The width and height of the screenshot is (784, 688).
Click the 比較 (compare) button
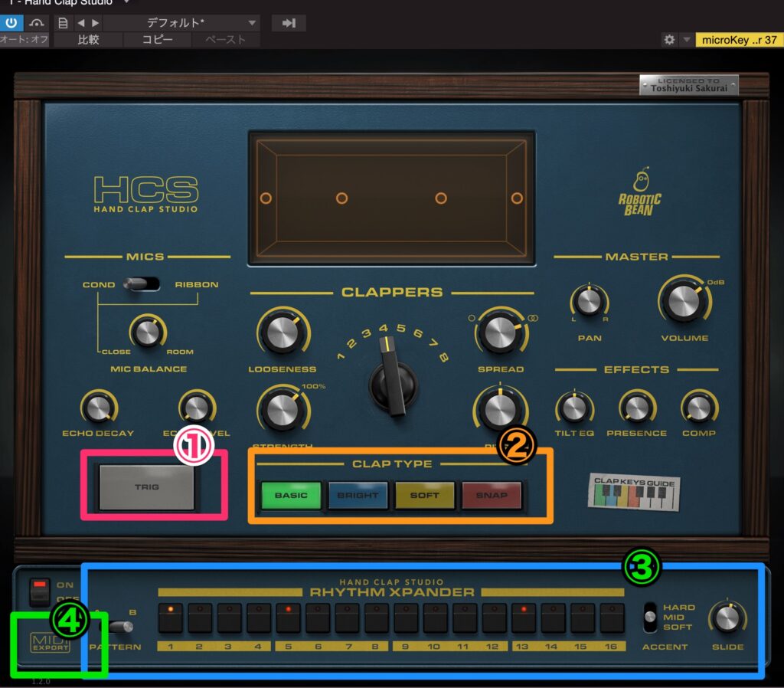point(88,40)
